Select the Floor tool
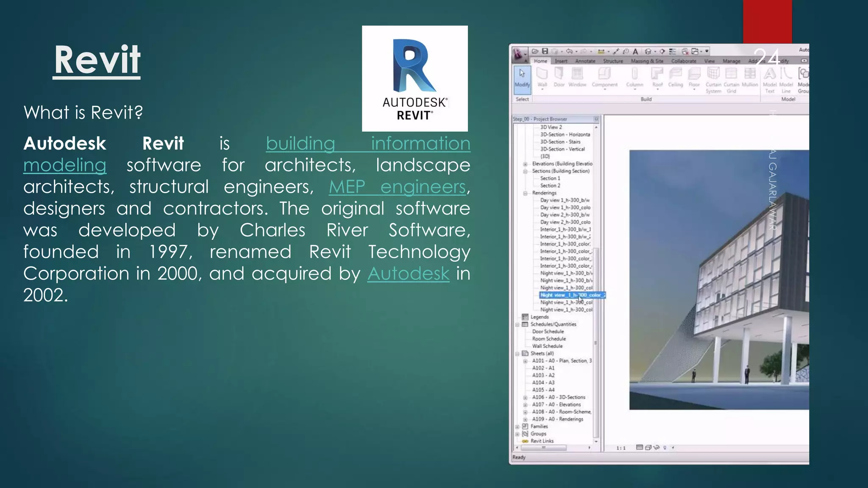This screenshot has height=488, width=868. (694, 78)
